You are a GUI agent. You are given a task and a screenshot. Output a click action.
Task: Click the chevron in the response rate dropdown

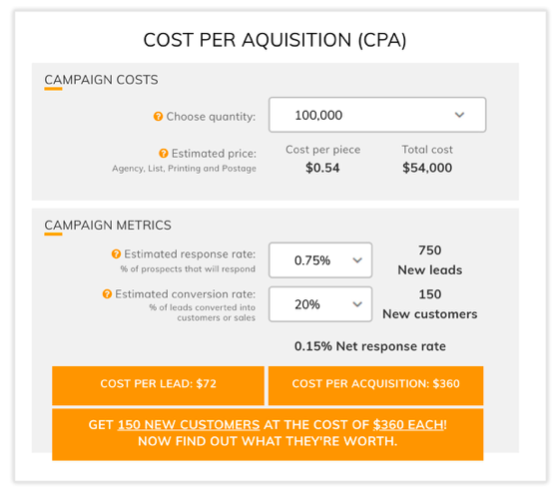coord(358,260)
